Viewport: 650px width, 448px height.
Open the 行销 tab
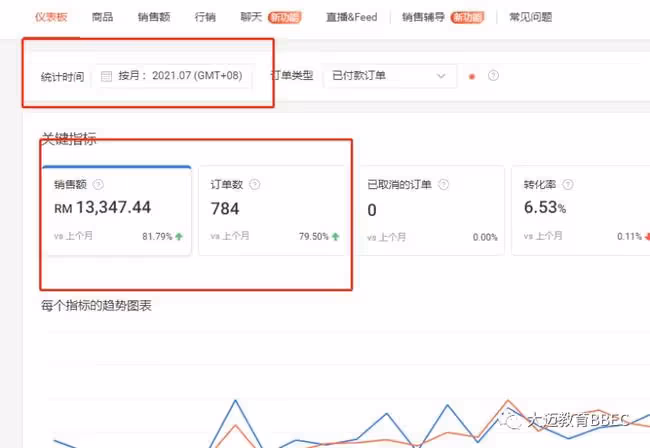click(205, 17)
